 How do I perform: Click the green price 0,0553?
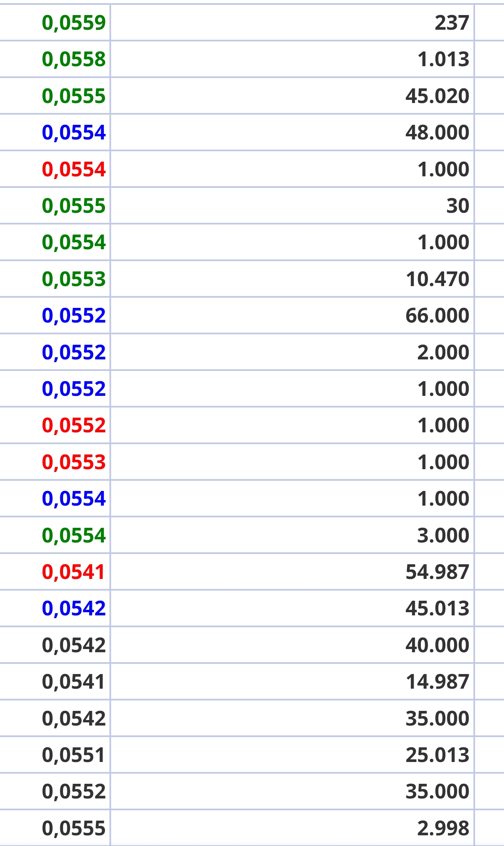coord(74,279)
